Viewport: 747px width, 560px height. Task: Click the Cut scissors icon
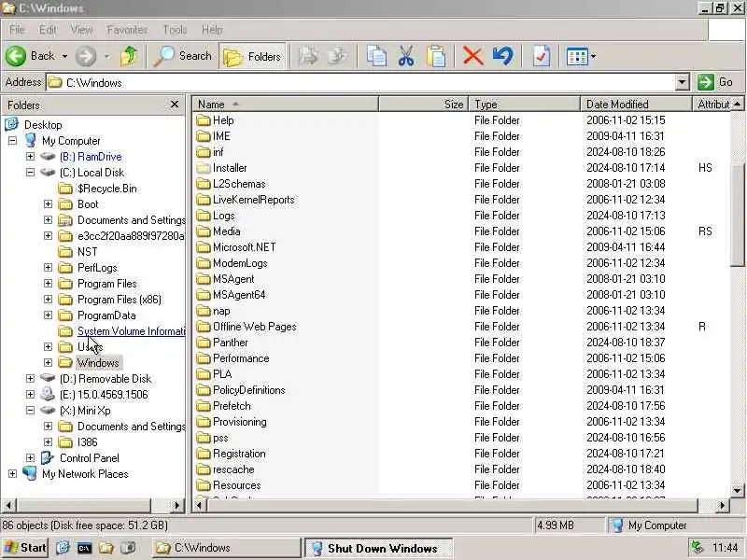[406, 56]
